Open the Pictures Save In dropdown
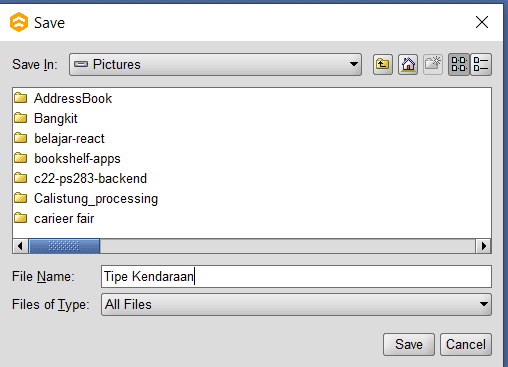508x367 pixels. [x=215, y=64]
